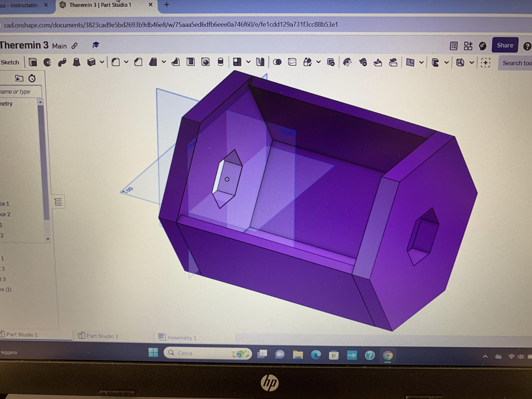
Task: Open the Transform tool dropdown arrow
Action: tap(318, 62)
